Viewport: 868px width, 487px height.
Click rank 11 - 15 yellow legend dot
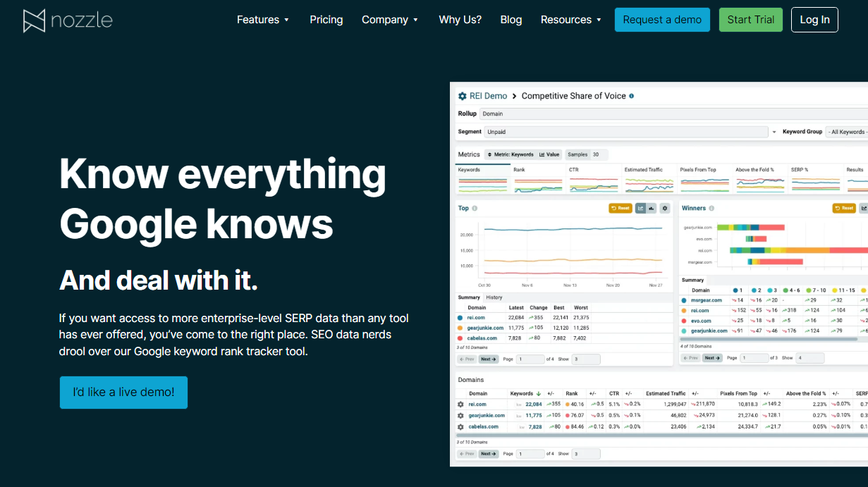tap(834, 290)
